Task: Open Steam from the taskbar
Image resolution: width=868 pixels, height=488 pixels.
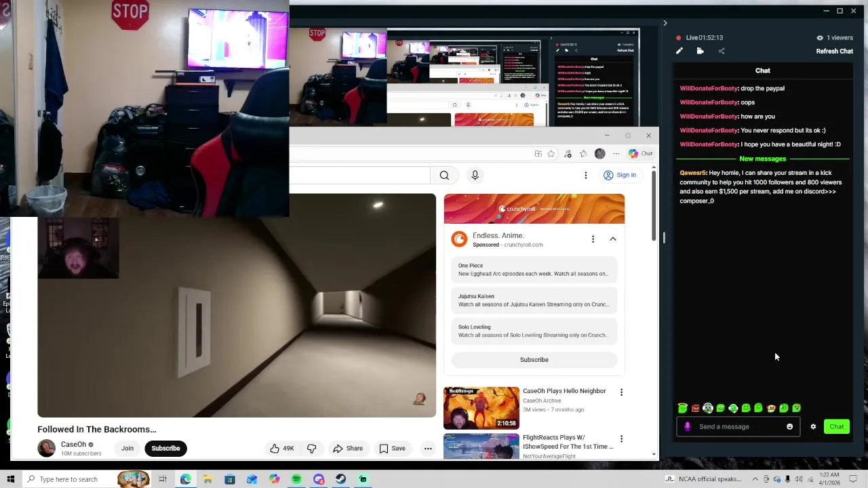Action: tap(340, 479)
